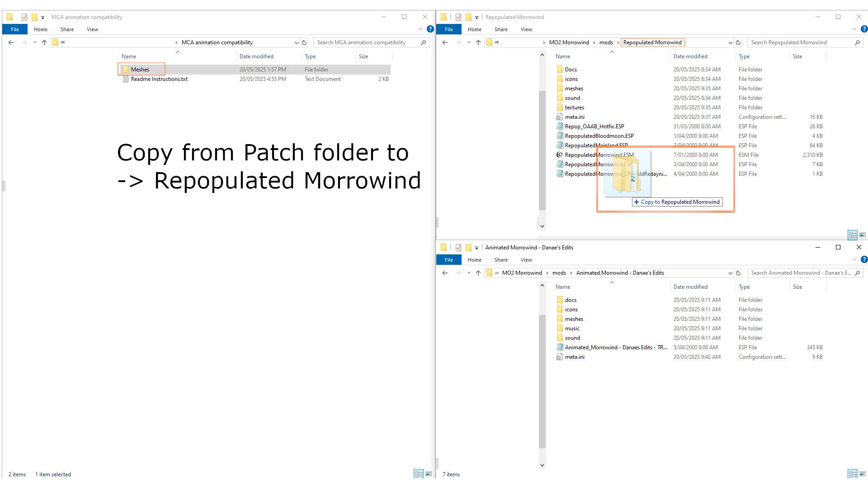Click Properties quick-access icon in MCA window
The height and width of the screenshot is (488, 868).
pos(24,17)
